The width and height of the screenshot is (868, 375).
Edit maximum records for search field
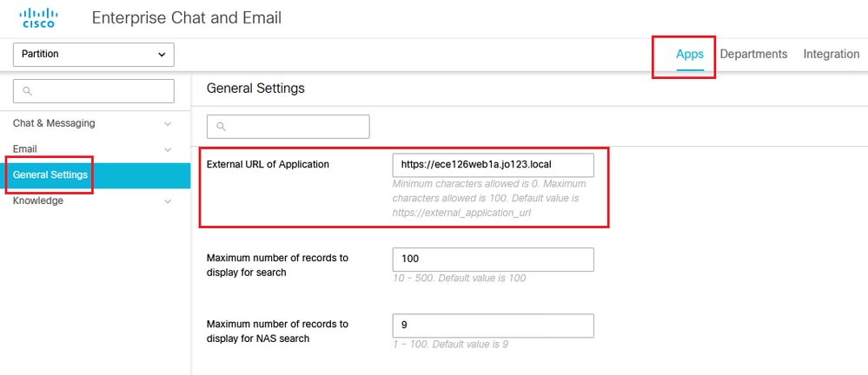click(x=494, y=260)
